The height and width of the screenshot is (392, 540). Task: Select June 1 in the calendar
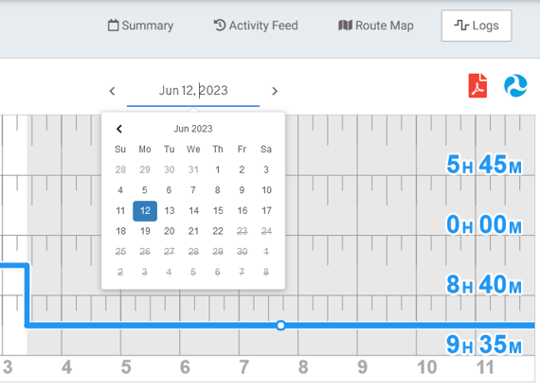click(x=218, y=169)
